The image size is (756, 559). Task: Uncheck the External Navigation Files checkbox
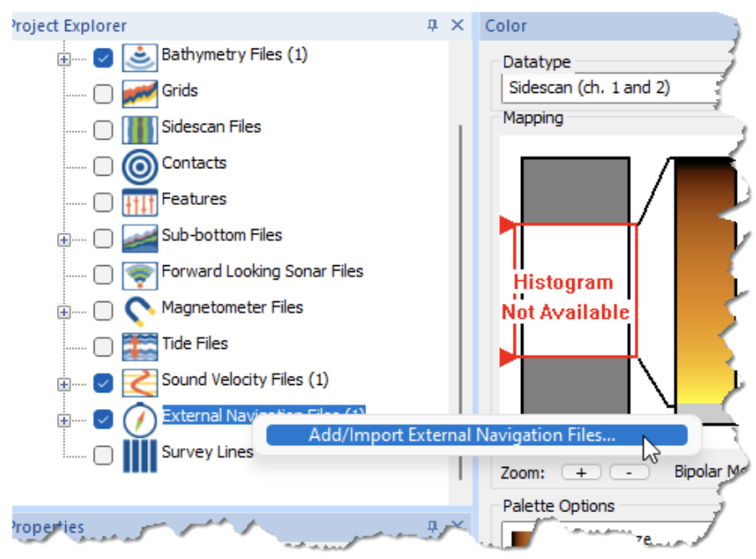(103, 419)
